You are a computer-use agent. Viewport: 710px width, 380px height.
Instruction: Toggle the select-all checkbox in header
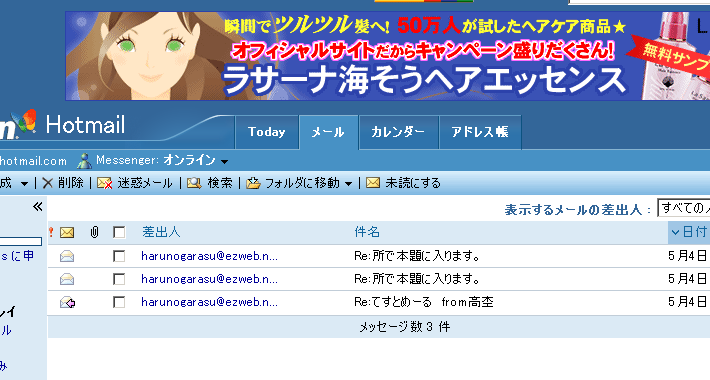coord(119,232)
